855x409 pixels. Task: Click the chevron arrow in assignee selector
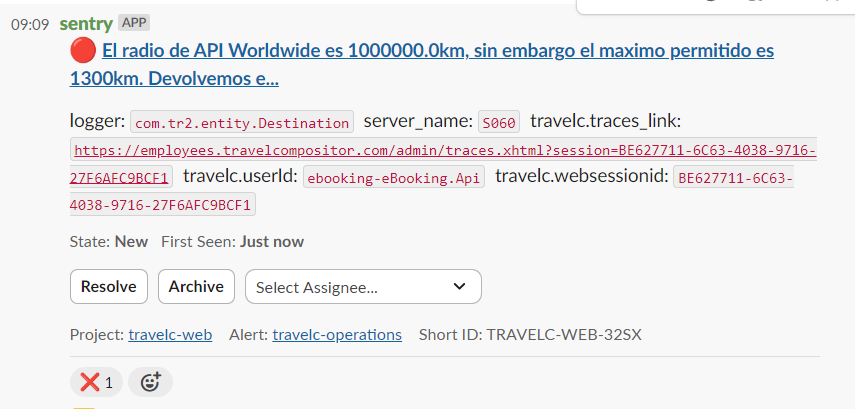[459, 287]
